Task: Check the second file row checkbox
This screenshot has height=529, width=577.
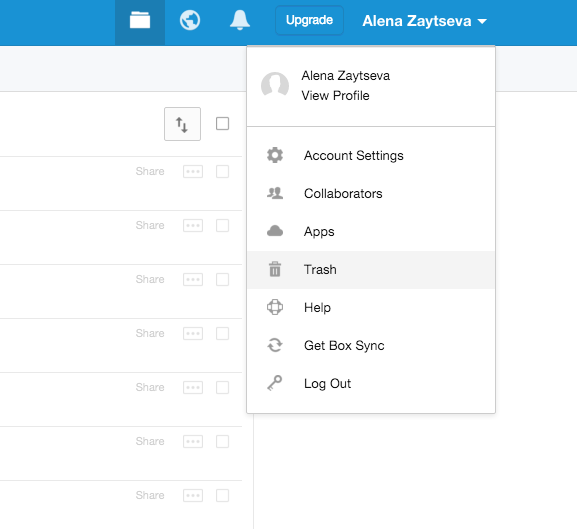Action: 222,226
